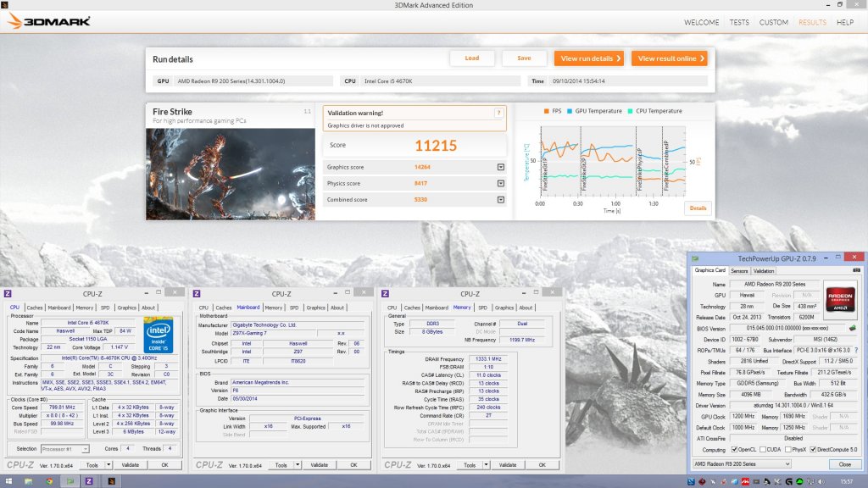The width and height of the screenshot is (868, 488).
Task: Toggle the DirectCompute 5.0 checkbox
Action: [x=813, y=449]
